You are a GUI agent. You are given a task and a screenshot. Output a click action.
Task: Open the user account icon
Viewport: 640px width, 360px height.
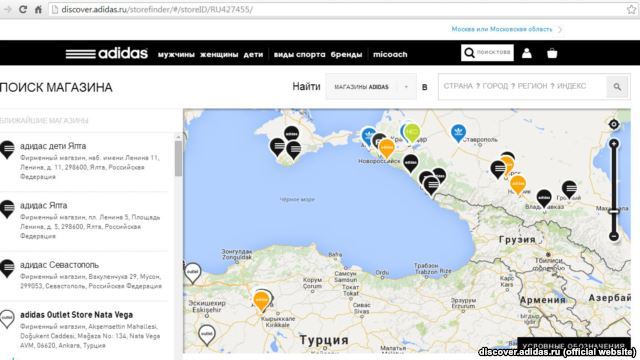click(x=527, y=53)
